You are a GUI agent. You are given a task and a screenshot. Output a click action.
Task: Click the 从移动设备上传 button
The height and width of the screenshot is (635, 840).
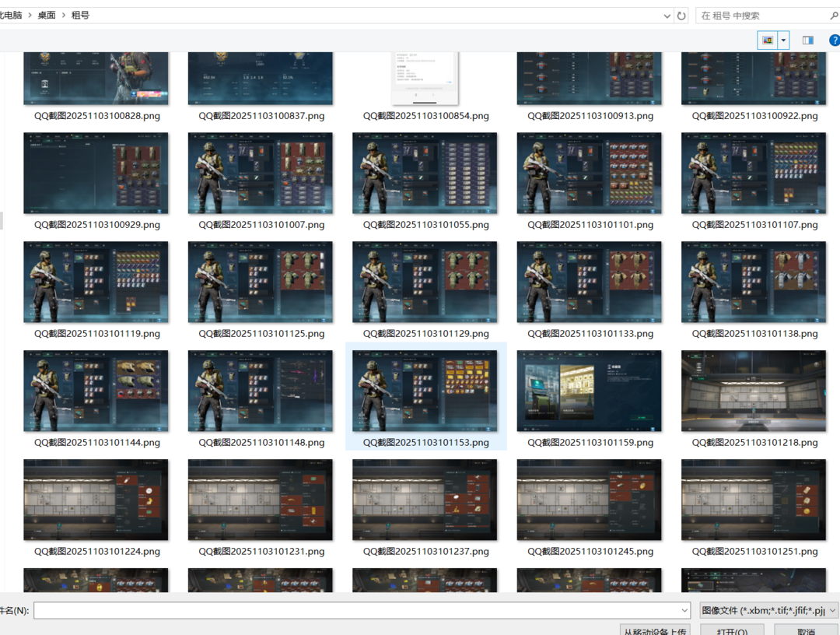(655, 629)
